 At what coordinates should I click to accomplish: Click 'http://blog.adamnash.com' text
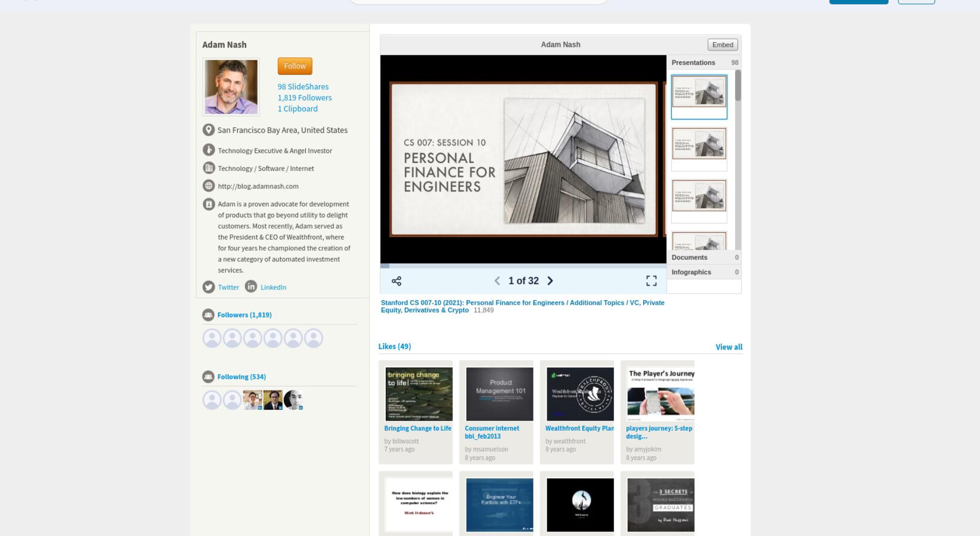(258, 186)
